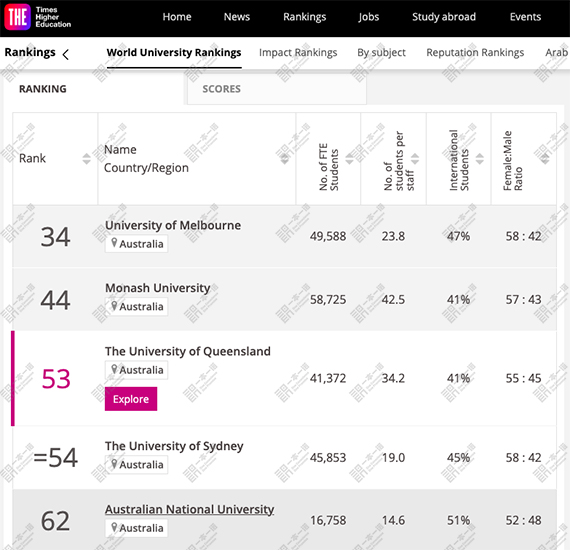Viewport: 570px width, 550px height.
Task: Open the Times Higher Education logo
Action: 37,17
